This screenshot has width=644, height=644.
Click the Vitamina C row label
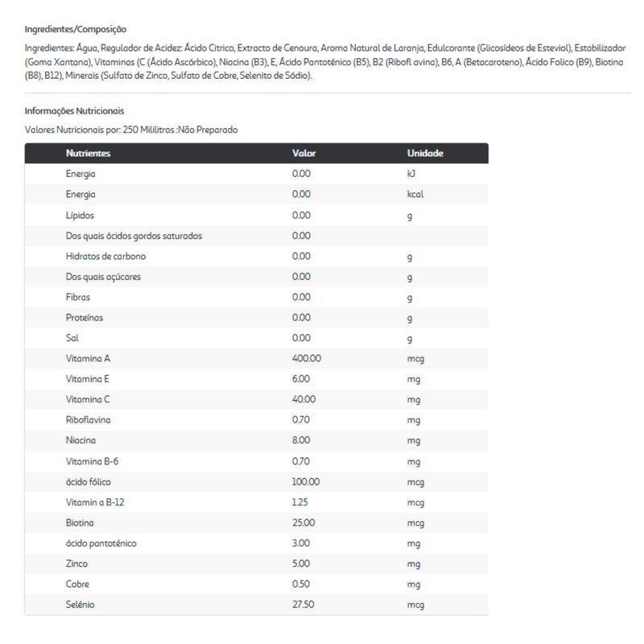88,399
